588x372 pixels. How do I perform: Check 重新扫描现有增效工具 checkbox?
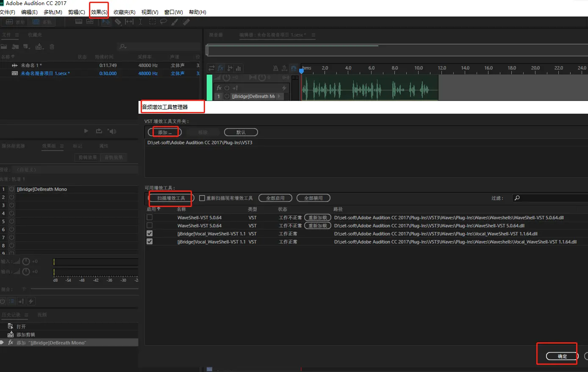tap(202, 198)
